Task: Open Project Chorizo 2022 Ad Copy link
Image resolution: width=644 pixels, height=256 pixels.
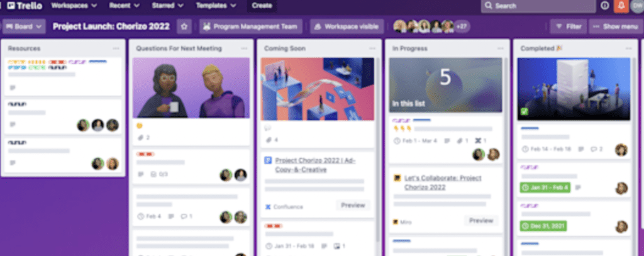Action: (315, 165)
